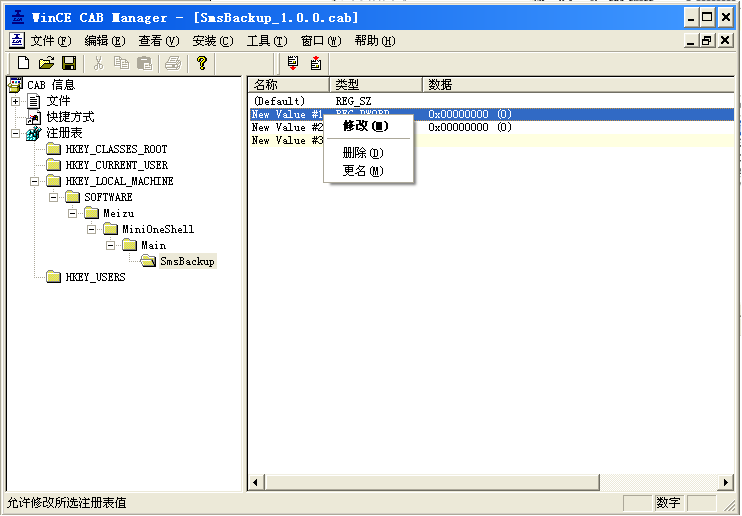Click the horizontal scrollbar right arrow

(x=725, y=482)
